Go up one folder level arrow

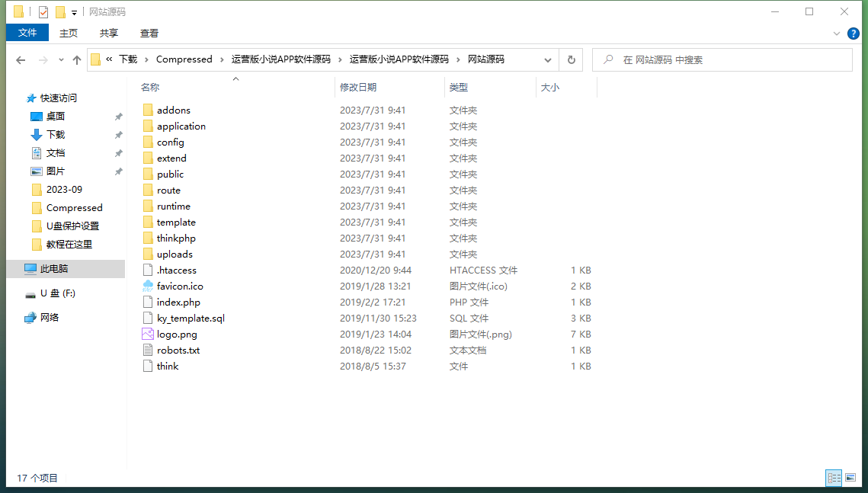[77, 60]
